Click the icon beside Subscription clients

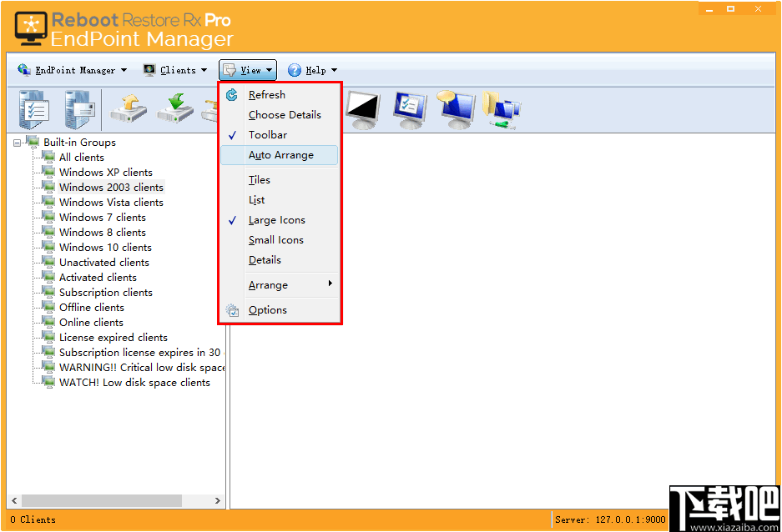click(48, 292)
